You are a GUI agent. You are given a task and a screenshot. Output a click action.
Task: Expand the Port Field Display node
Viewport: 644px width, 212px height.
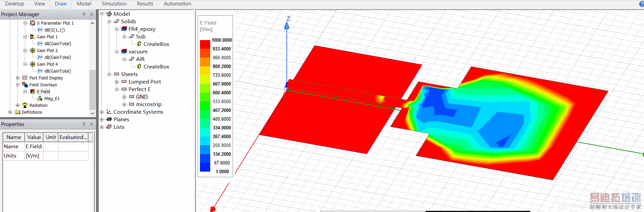pyautogui.click(x=18, y=78)
